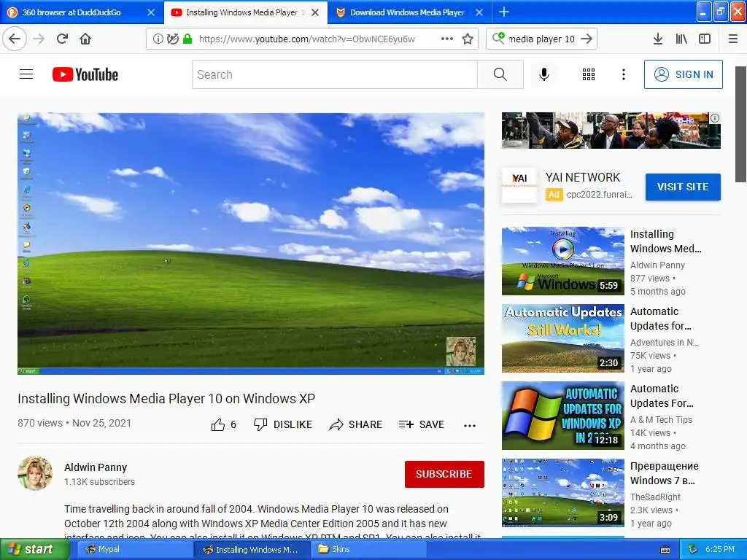
Task: Switch to Download Windows Media Player tab
Action: [x=407, y=12]
